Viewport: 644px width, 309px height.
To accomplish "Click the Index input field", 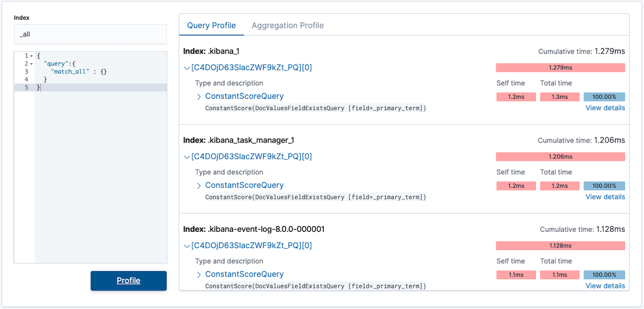I will 90,34.
